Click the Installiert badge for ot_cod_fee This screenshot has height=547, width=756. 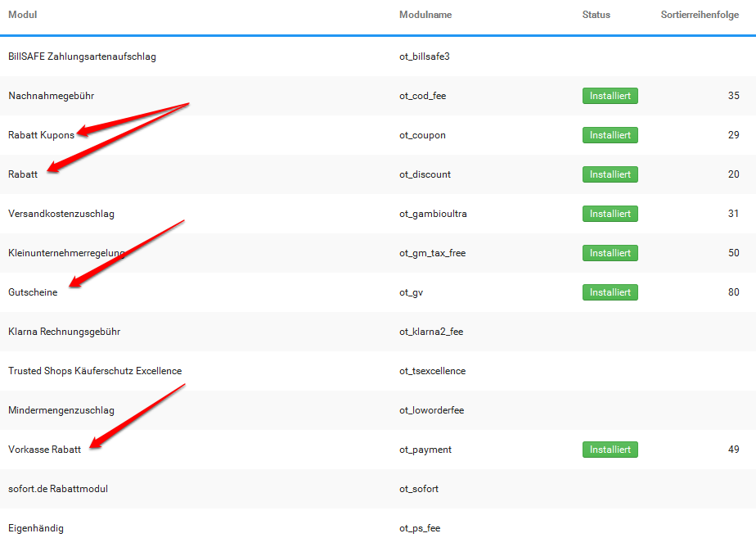pyautogui.click(x=610, y=96)
